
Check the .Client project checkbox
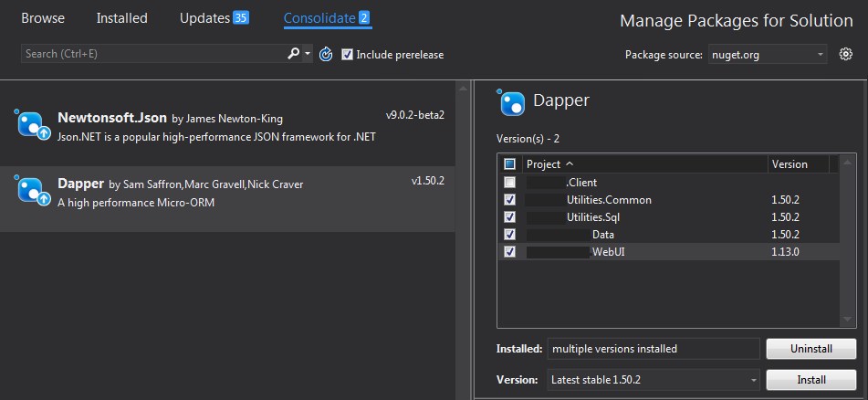(510, 182)
